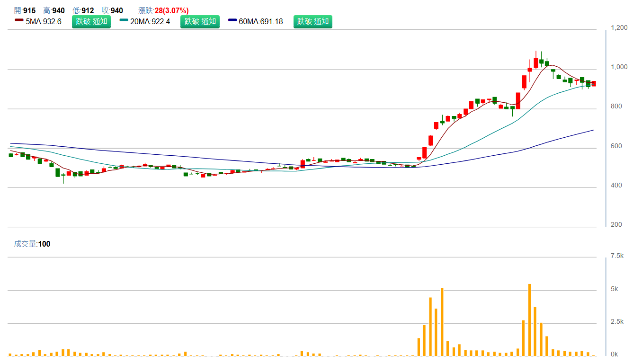633x364 pixels.
Task: Click the 800 price axis label
Action: coord(616,107)
